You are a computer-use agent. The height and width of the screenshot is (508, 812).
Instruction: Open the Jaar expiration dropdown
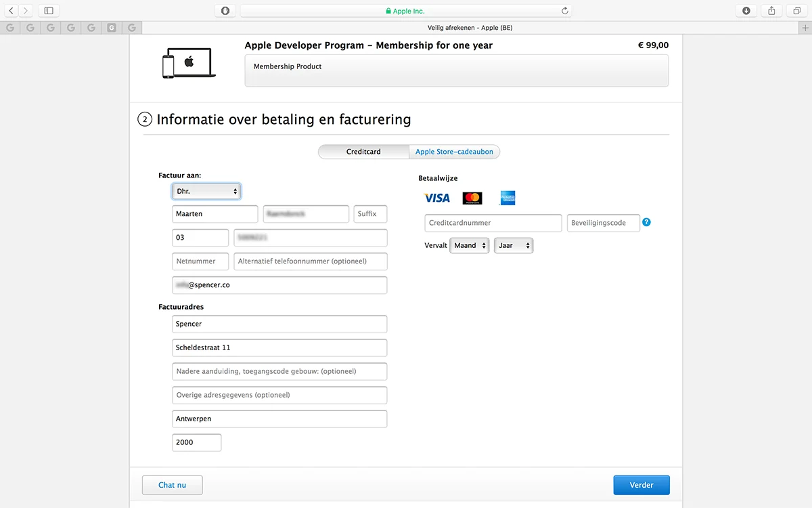(513, 245)
